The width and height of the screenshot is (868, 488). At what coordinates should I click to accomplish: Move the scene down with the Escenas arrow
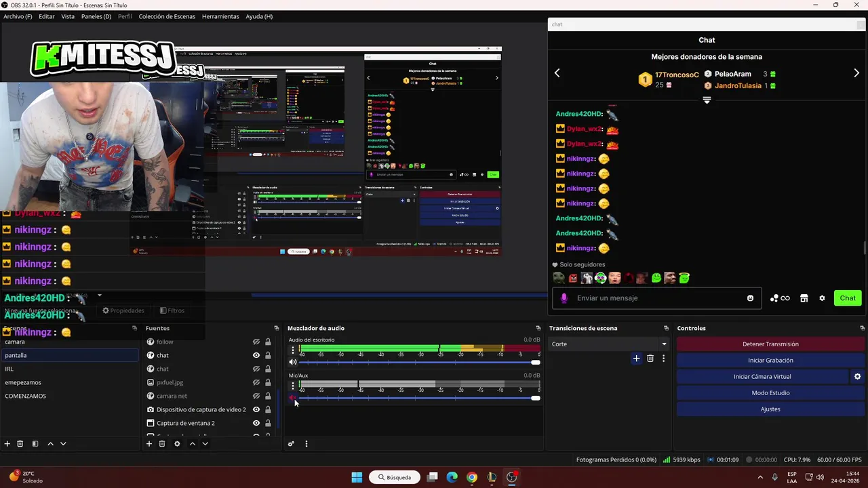point(63,444)
